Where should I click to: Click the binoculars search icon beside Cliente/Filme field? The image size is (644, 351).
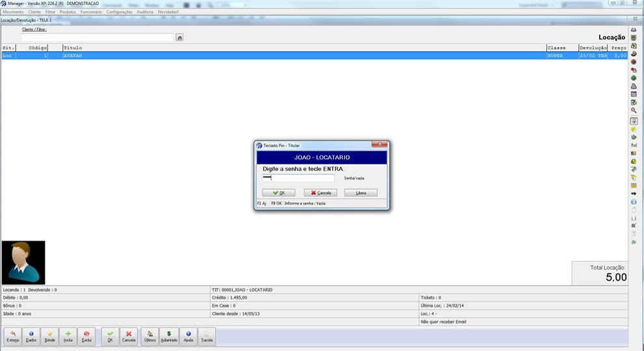(180, 38)
